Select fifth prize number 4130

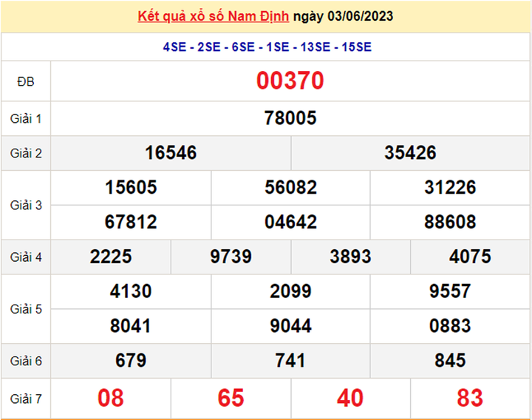tap(131, 291)
